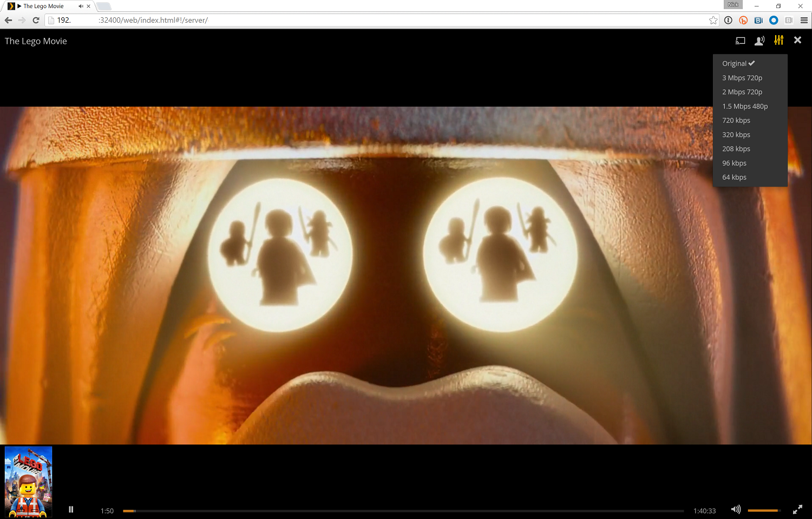Pause the movie playback

[71, 509]
